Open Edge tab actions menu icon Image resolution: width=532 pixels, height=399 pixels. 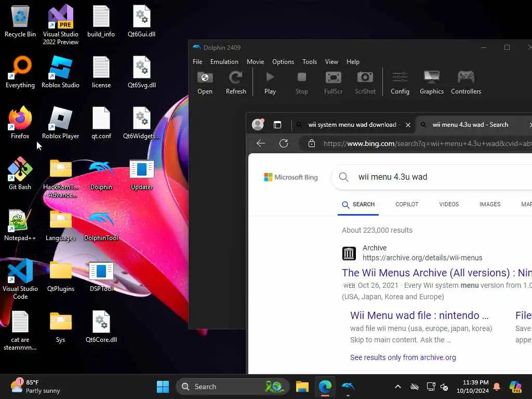coord(277,125)
